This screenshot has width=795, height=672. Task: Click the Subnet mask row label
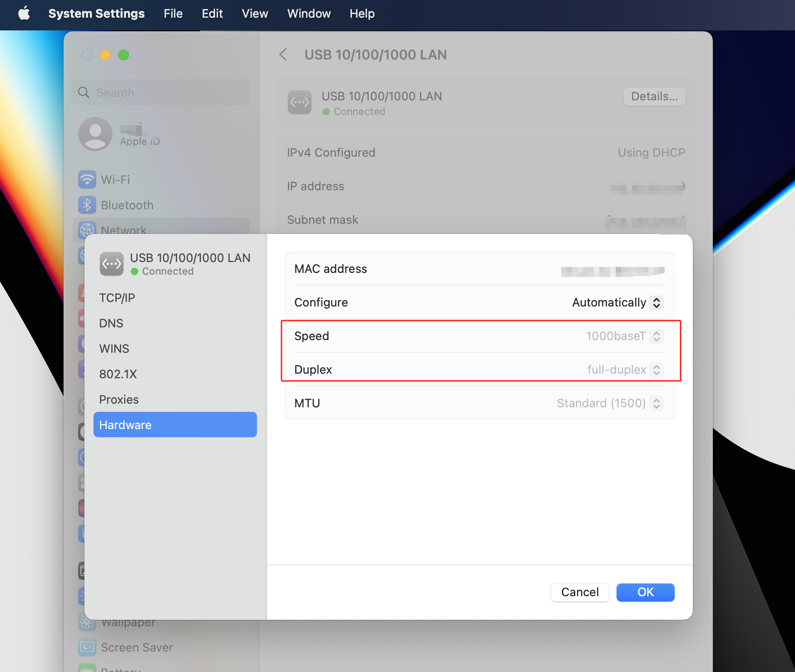[323, 220]
